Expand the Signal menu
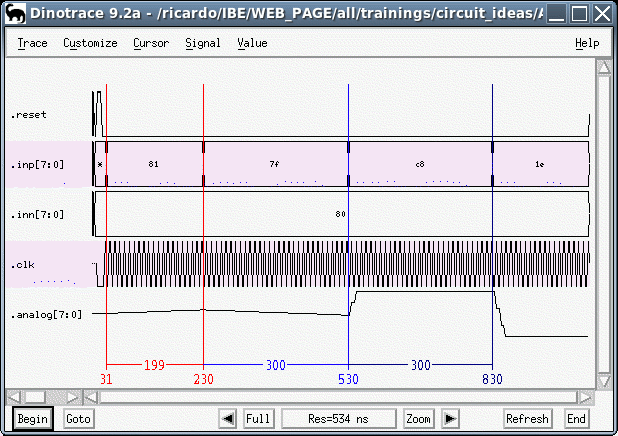 point(203,43)
